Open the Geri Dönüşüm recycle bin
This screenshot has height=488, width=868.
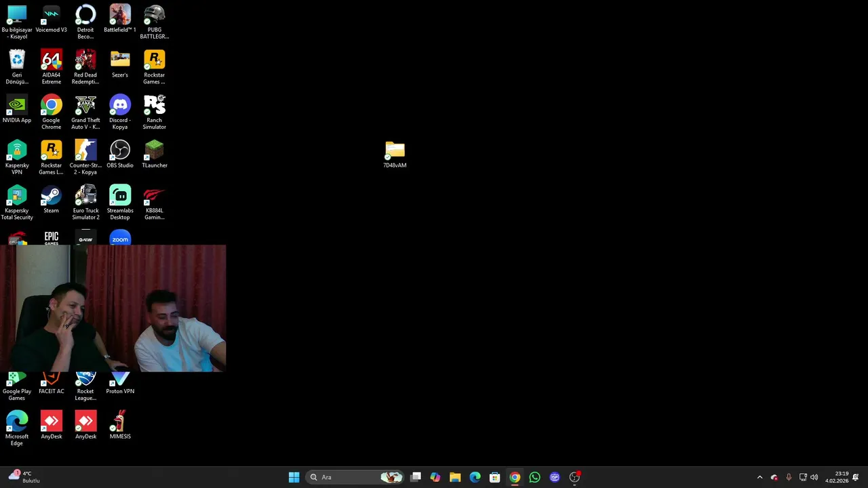(x=17, y=67)
